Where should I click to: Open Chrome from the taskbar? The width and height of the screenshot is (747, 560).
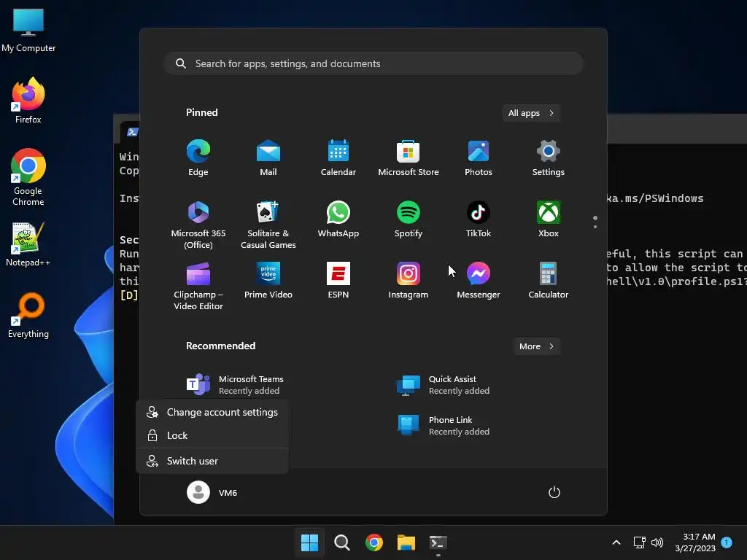pos(374,542)
